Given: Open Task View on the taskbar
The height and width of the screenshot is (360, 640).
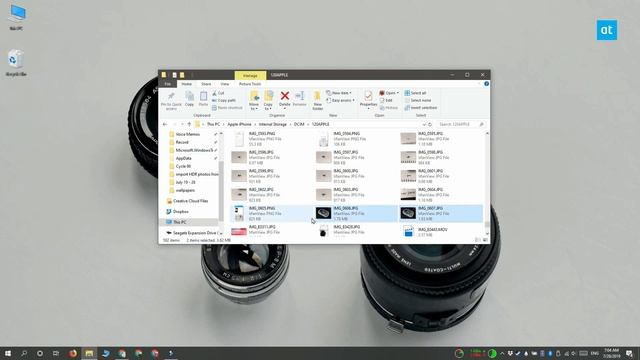Looking at the screenshot, I should click(x=56, y=353).
